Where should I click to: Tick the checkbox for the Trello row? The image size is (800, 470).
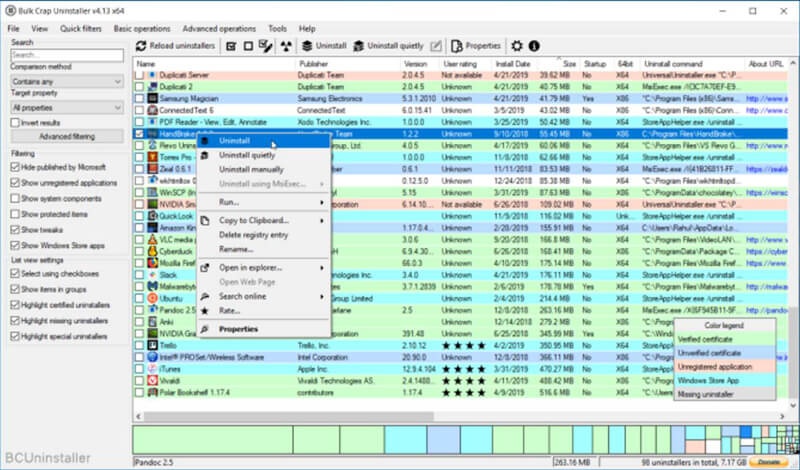139,345
